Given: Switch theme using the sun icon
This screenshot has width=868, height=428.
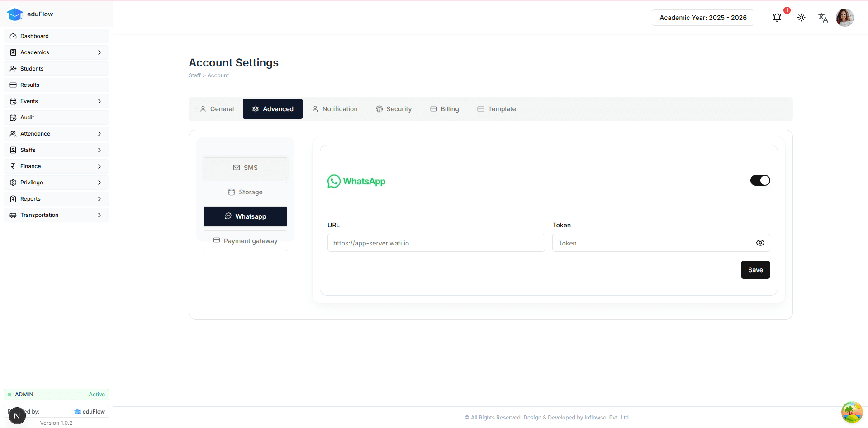Looking at the screenshot, I should click(x=801, y=18).
